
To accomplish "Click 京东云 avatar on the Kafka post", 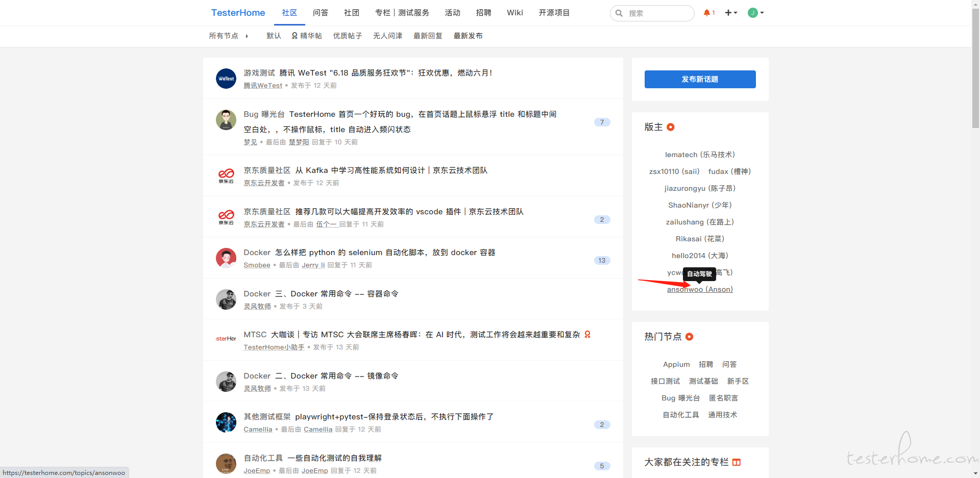I will (x=226, y=176).
